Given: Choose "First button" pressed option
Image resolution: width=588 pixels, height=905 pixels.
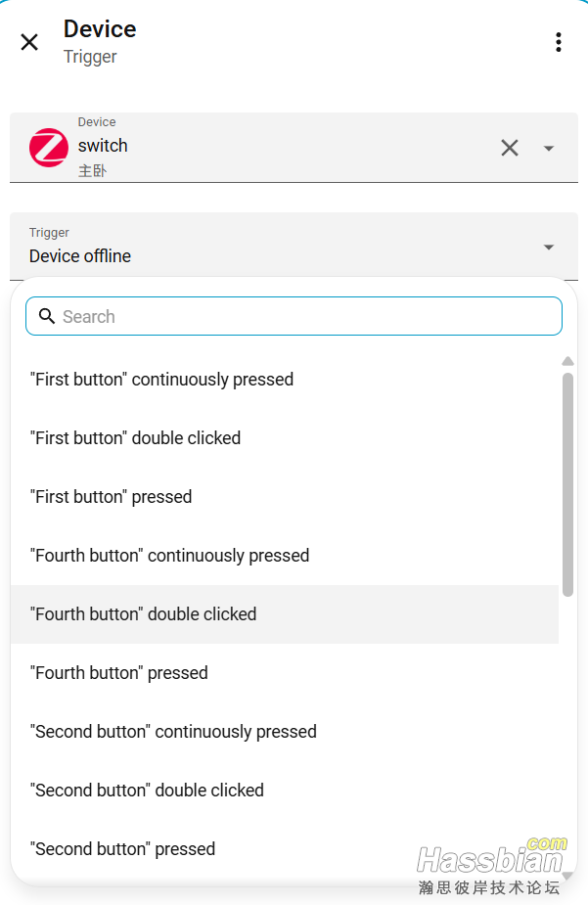Looking at the screenshot, I should click(285, 497).
